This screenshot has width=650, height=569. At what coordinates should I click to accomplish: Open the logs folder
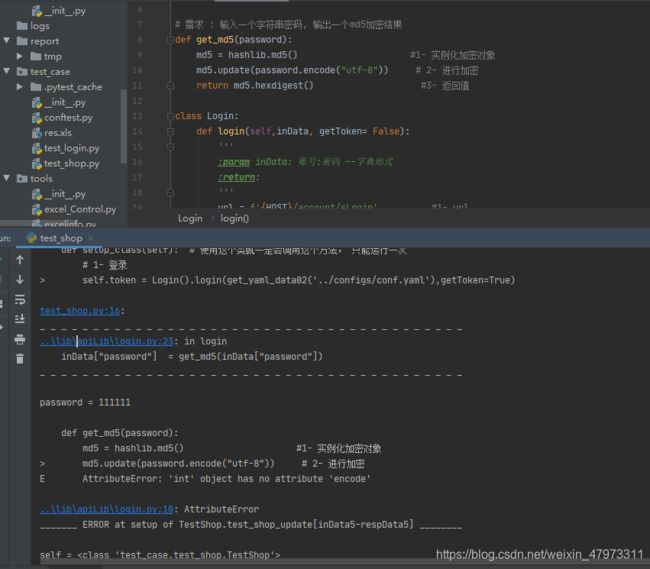click(33, 26)
